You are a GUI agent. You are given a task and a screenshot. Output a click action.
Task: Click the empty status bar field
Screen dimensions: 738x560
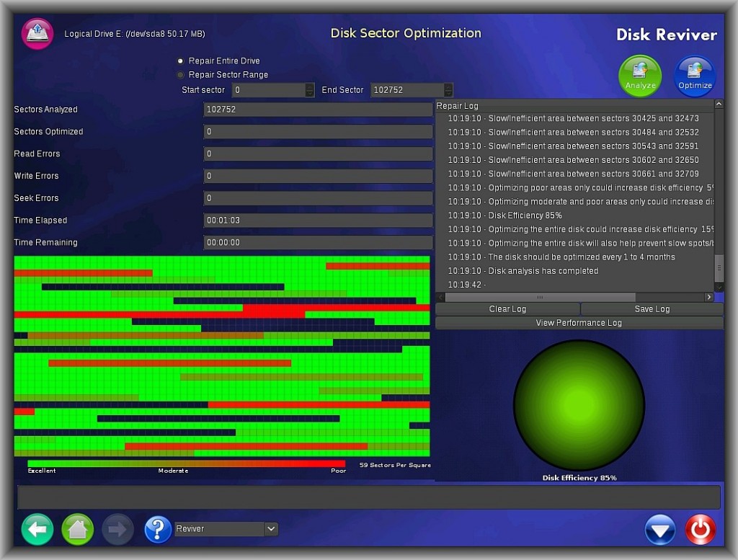368,497
